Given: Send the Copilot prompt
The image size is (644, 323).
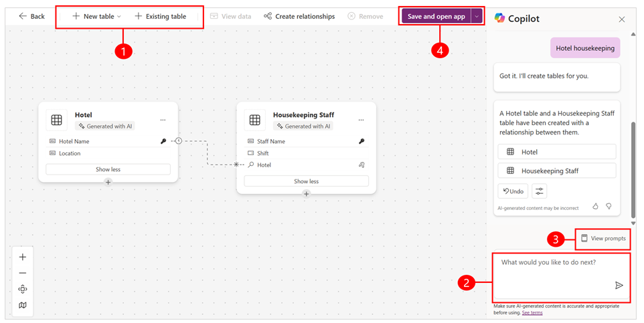Looking at the screenshot, I should [619, 286].
